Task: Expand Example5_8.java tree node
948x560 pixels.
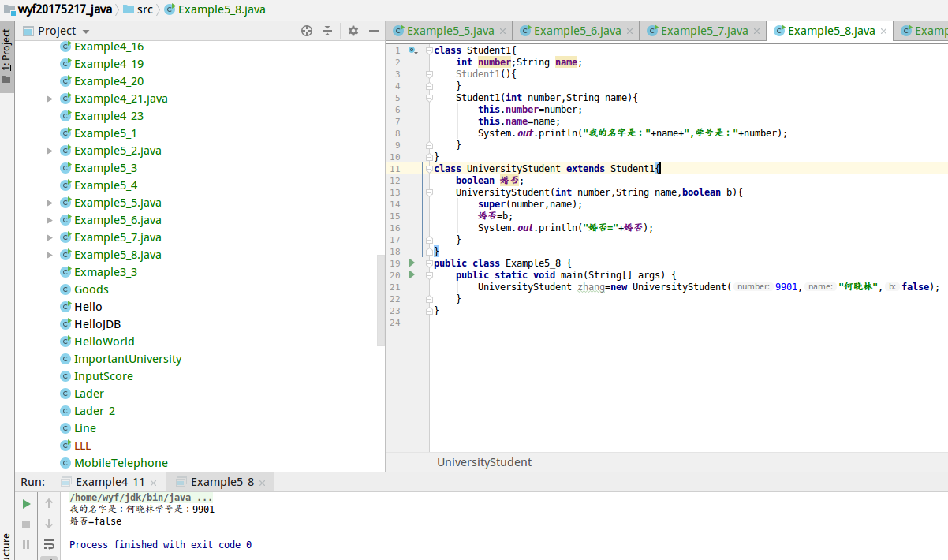Action: 50,255
